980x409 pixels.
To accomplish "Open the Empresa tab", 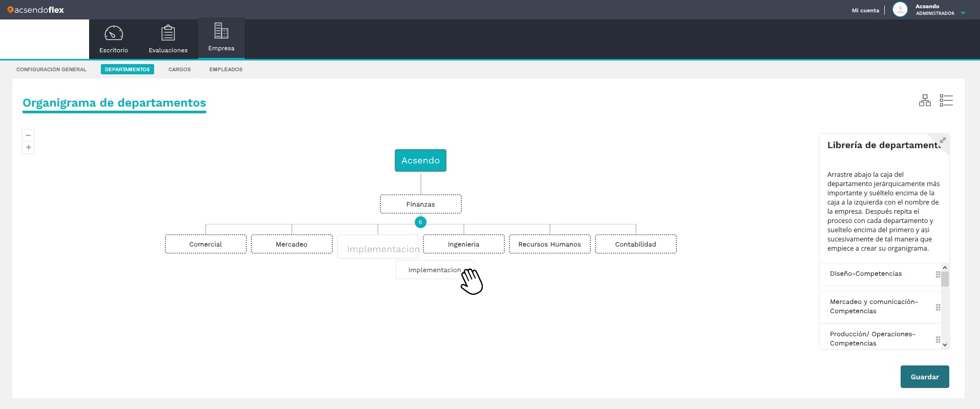I will [221, 38].
